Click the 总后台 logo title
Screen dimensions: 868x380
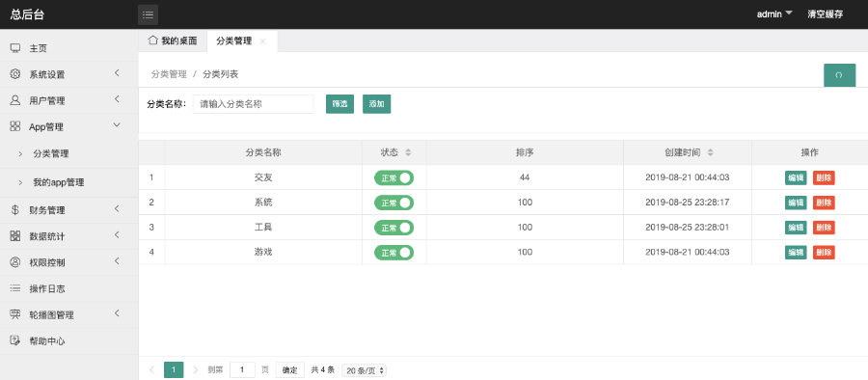click(27, 14)
